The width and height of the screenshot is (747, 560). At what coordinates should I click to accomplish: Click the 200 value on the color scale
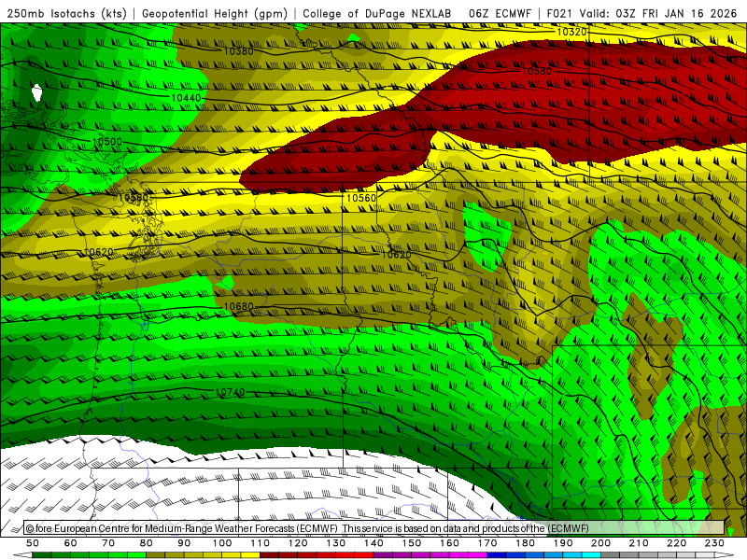[601, 543]
